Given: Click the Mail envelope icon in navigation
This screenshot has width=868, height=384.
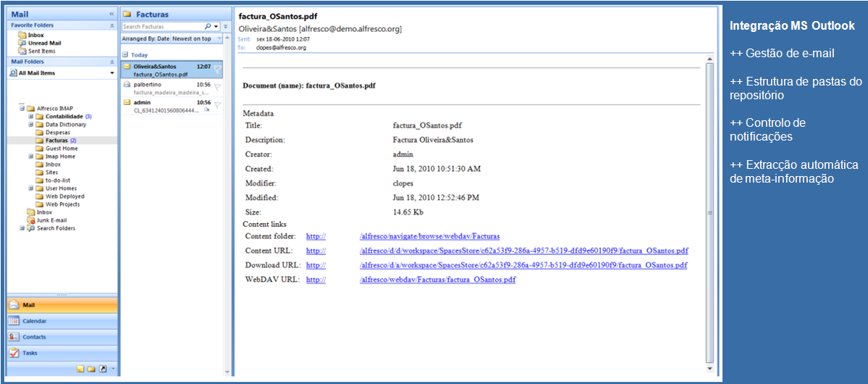Looking at the screenshot, I should coord(14,305).
